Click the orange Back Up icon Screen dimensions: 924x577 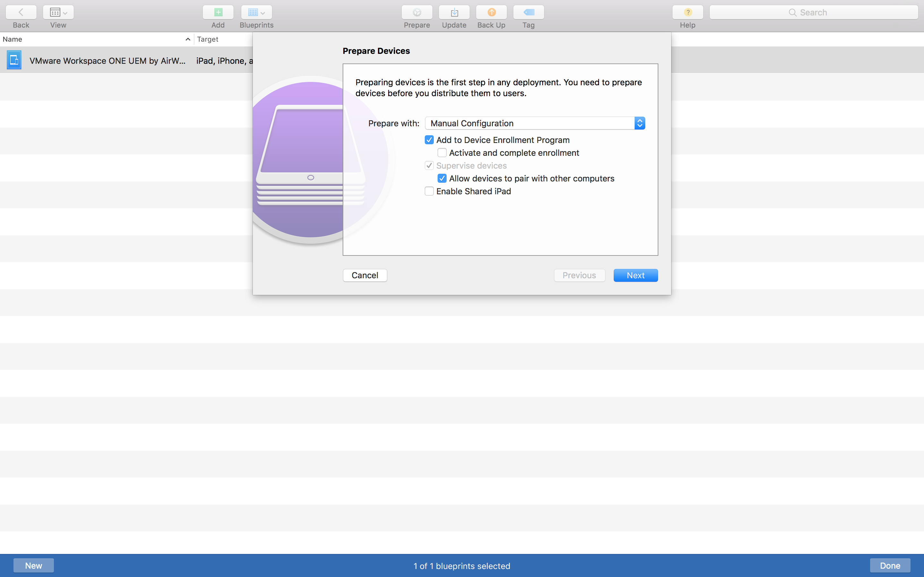tap(492, 12)
